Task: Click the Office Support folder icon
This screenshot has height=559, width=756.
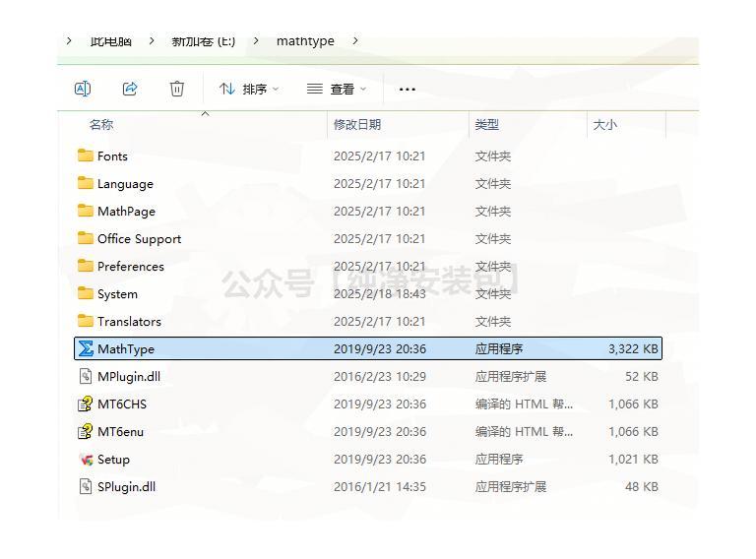Action: pyautogui.click(x=86, y=238)
